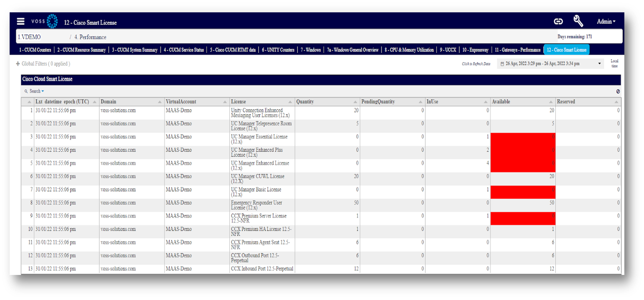Open the hamburger navigation menu
The width and height of the screenshot is (644, 300).
tap(21, 22)
